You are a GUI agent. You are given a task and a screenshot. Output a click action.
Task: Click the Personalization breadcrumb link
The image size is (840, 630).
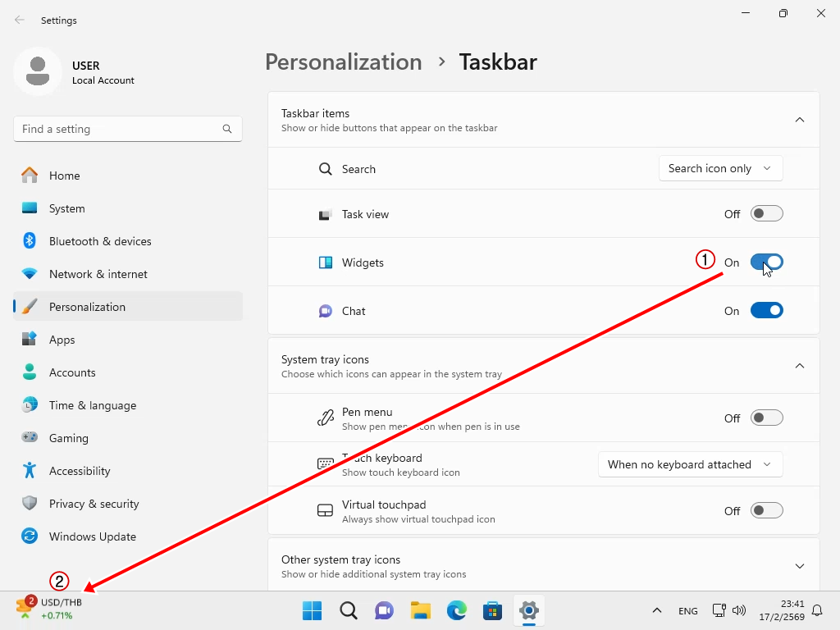coord(343,62)
